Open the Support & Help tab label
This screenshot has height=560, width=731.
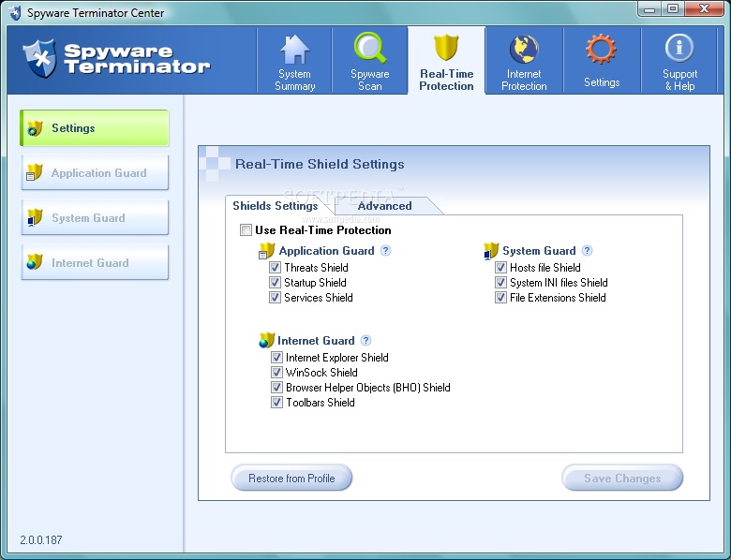click(679, 81)
